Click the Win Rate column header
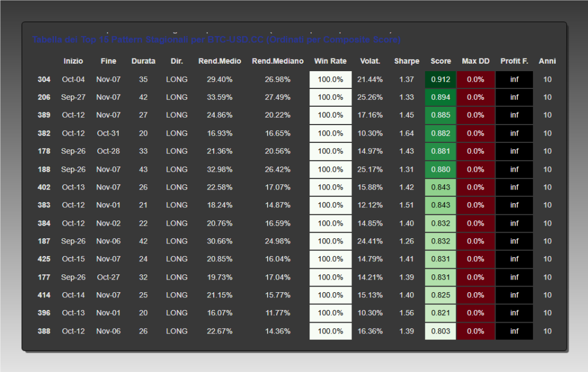The image size is (588, 372). 330,61
